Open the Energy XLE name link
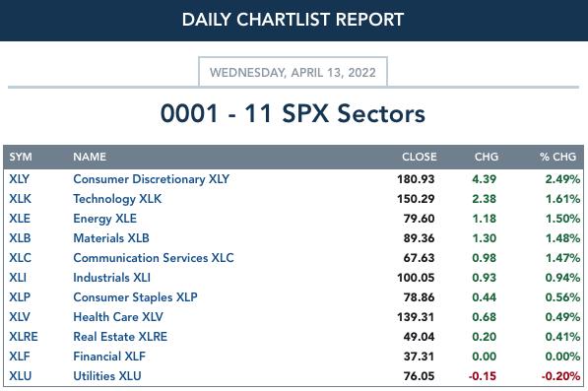Screen dimensions: 588x391 point(105,219)
